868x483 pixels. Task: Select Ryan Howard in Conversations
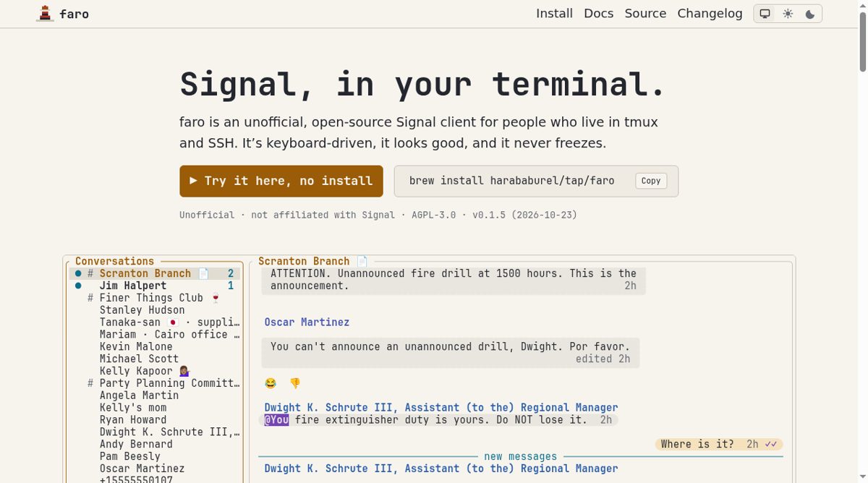156,420
